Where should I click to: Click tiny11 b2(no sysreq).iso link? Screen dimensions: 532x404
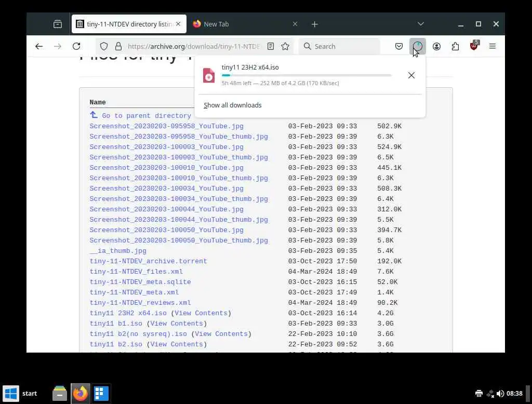tap(138, 334)
